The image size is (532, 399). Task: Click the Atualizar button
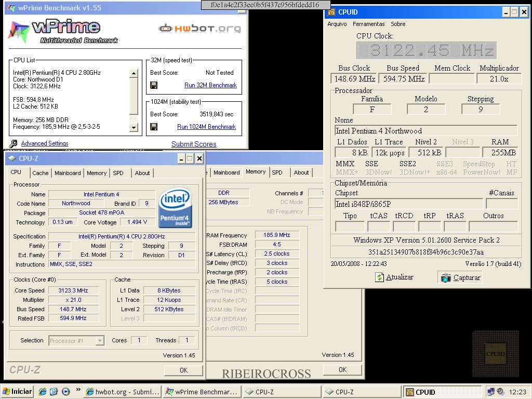point(394,277)
